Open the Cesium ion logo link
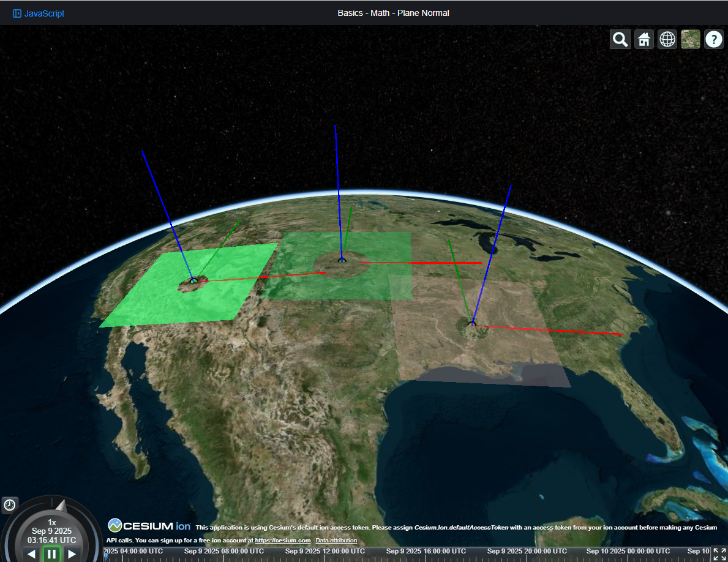This screenshot has height=562, width=728. coord(149,526)
